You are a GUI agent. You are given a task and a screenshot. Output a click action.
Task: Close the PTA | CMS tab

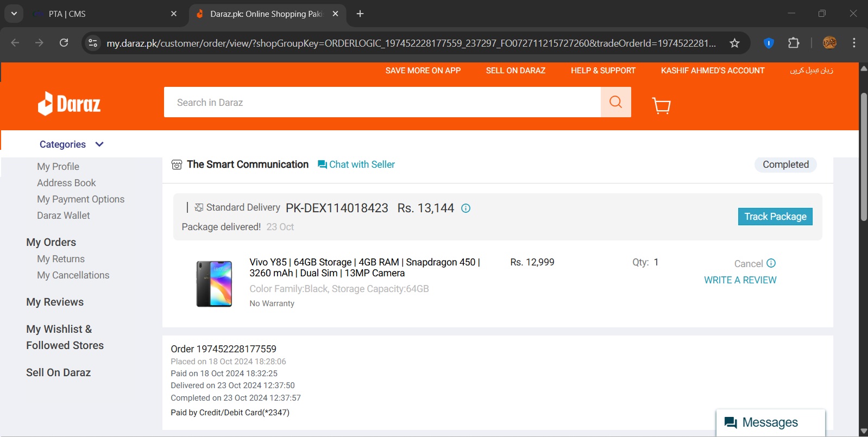(174, 14)
